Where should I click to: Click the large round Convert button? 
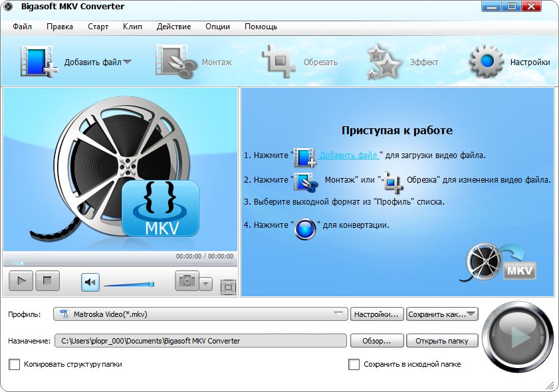coord(518,337)
